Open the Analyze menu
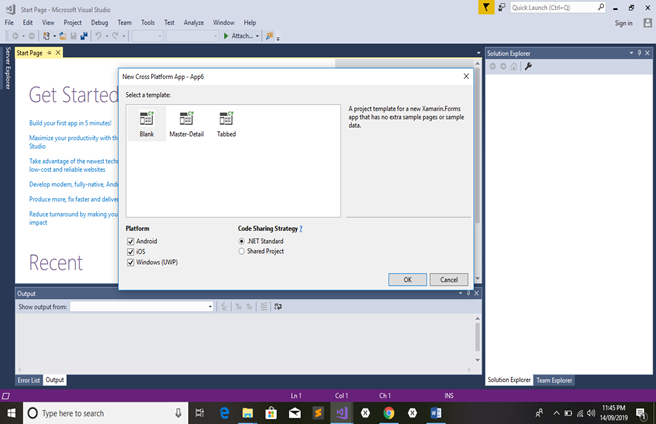The image size is (656, 424). [x=194, y=23]
